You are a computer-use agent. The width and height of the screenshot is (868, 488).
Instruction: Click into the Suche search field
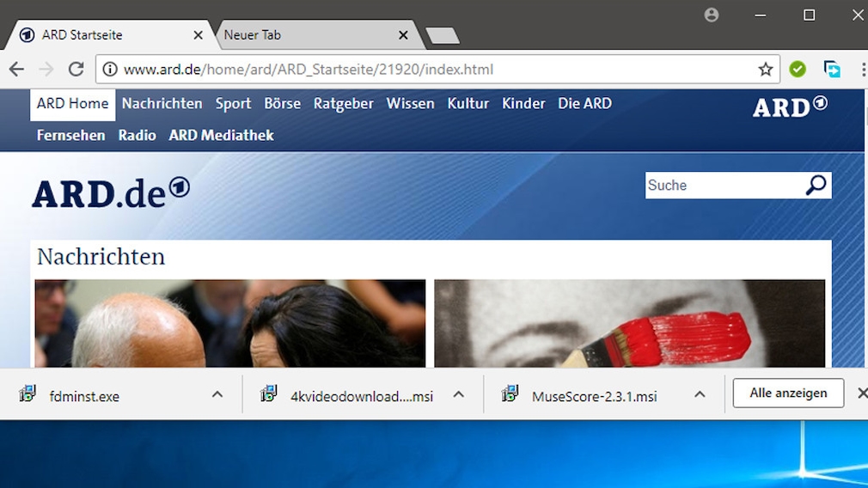(722, 186)
